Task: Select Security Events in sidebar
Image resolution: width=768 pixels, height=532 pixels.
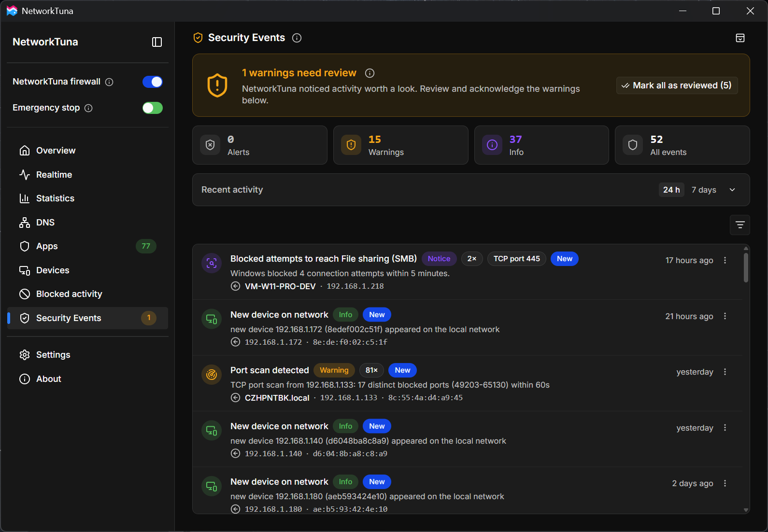Action: tap(87, 318)
